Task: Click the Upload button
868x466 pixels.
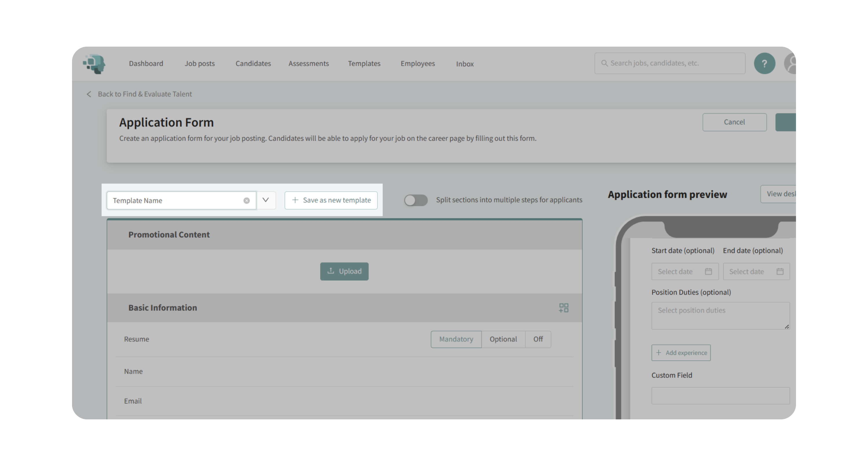Action: [344, 271]
